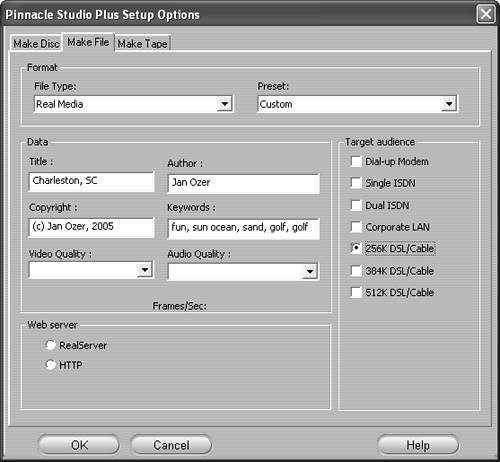This screenshot has width=500, height=462.
Task: Close the Setup Options dialog
Action: [486, 14]
